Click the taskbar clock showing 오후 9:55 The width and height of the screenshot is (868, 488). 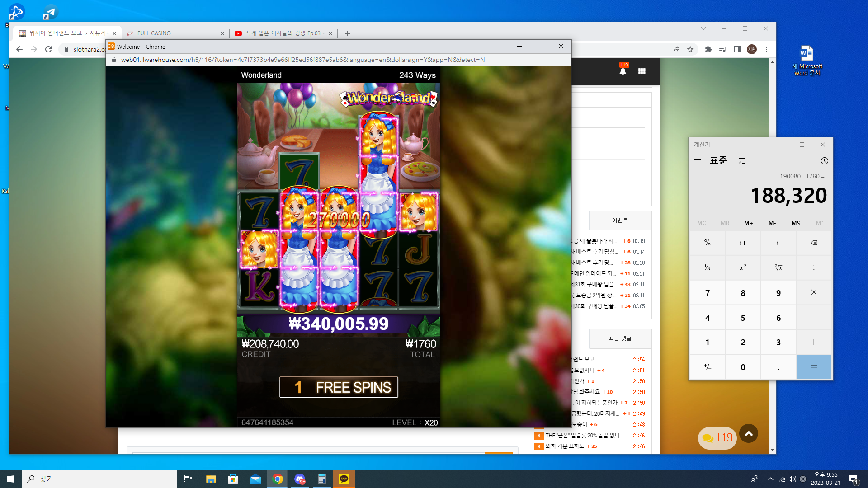[826, 479]
